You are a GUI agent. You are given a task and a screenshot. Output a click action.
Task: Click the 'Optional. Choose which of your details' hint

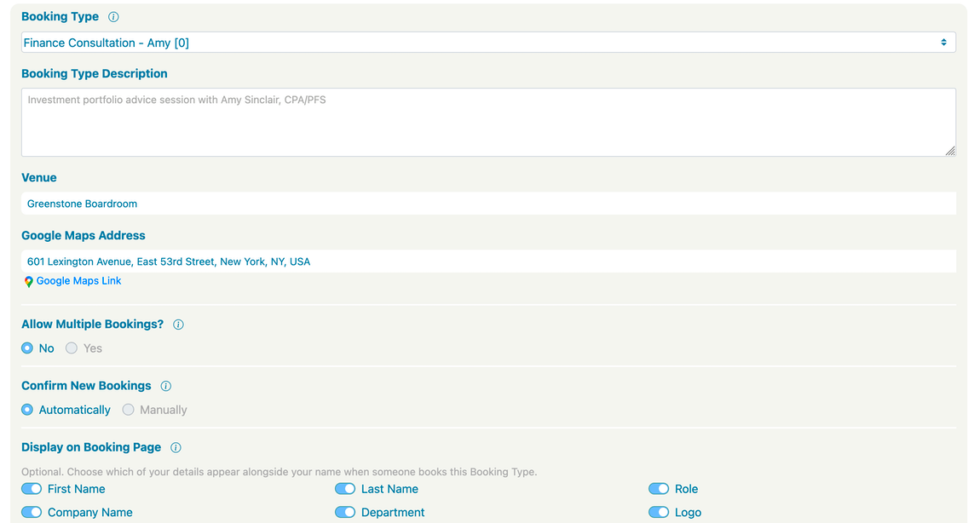tap(280, 472)
